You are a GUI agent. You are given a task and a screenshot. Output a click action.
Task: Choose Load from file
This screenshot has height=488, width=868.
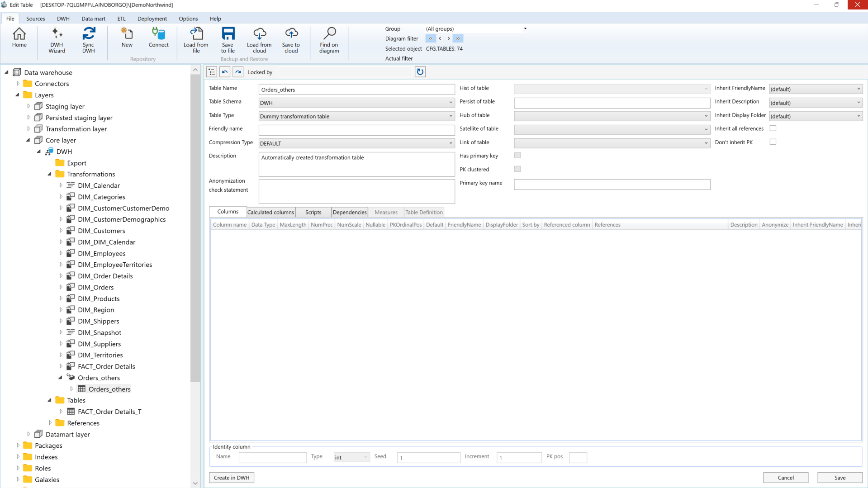pos(196,40)
